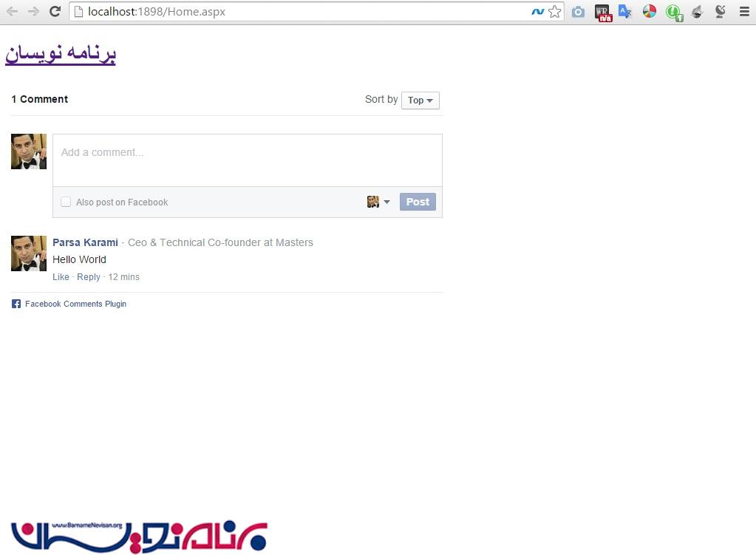Open Parsa Karami profile link
Screen dimensions: 756x555
pos(85,242)
